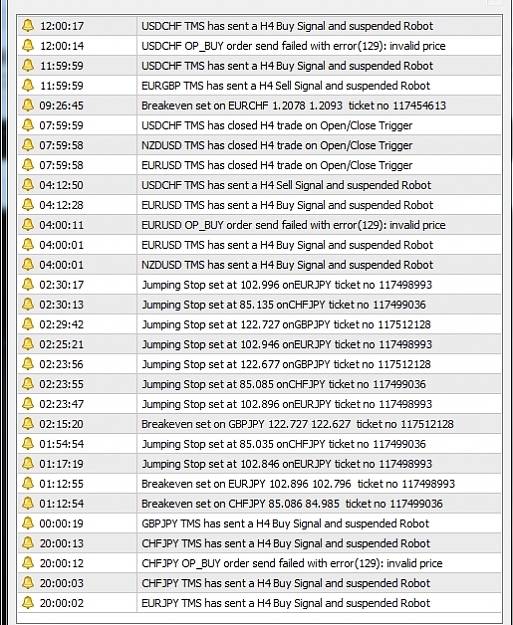This screenshot has height=625, width=513.
Task: Click the 04:00:01 time of EURUSD alert
Action: pyautogui.click(x=61, y=245)
